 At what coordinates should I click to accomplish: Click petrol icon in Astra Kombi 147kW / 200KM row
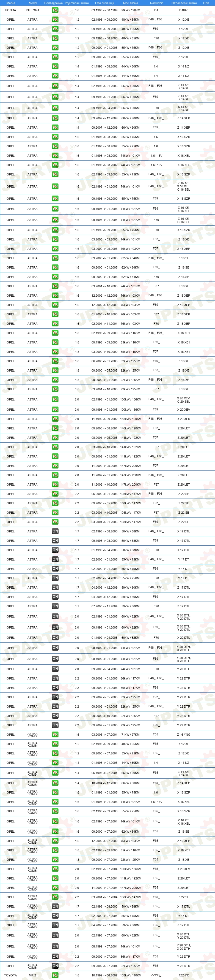coord(55,887)
